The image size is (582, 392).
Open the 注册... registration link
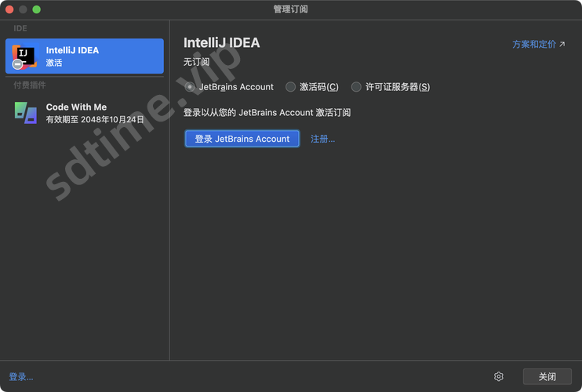click(322, 139)
